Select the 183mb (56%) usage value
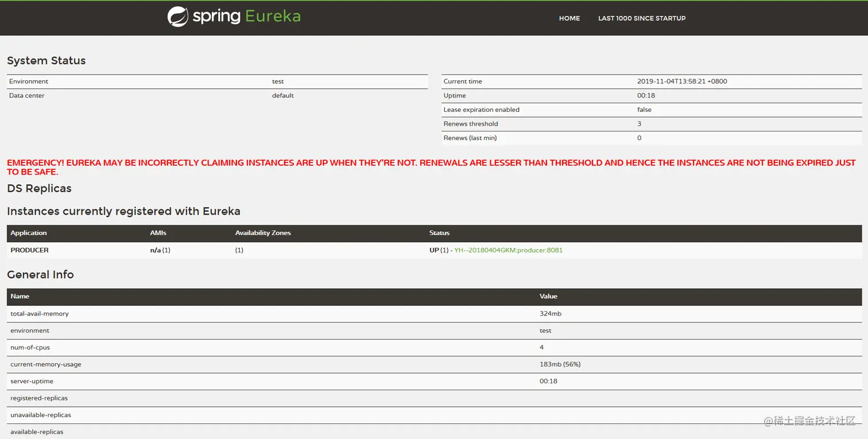The height and width of the screenshot is (439, 868). coord(560,364)
